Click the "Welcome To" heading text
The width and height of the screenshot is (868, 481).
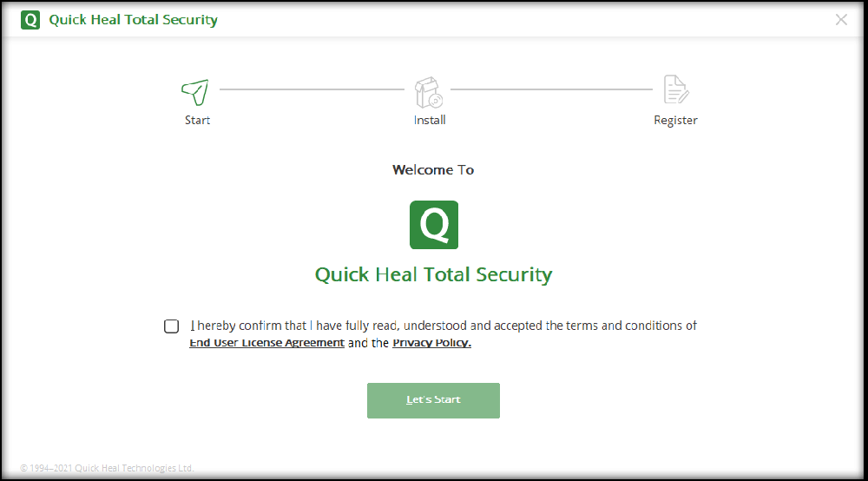(433, 170)
